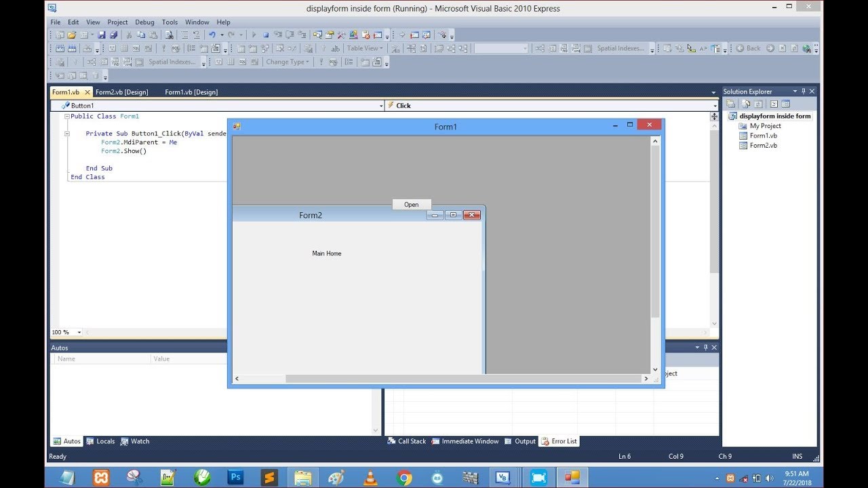Screen dimensions: 868x488
Task: Click Form1 window horizontal scrollbar thumb
Action: click(464, 379)
